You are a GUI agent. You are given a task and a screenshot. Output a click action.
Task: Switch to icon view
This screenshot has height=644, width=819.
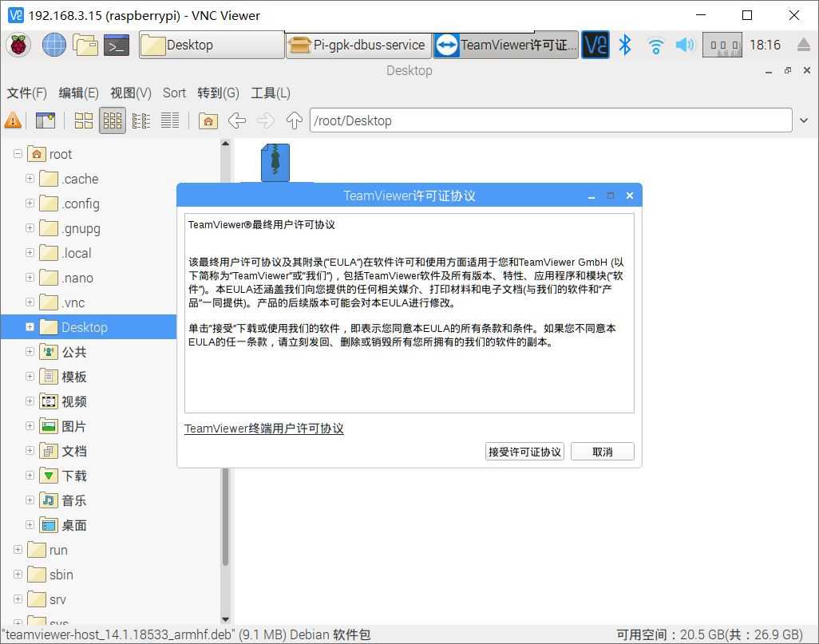[x=84, y=121]
